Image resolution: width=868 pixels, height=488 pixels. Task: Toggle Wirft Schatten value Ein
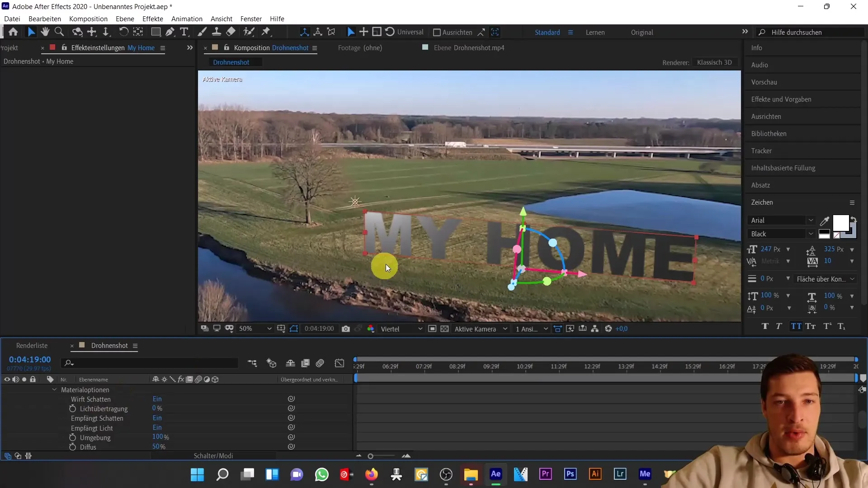pyautogui.click(x=157, y=399)
